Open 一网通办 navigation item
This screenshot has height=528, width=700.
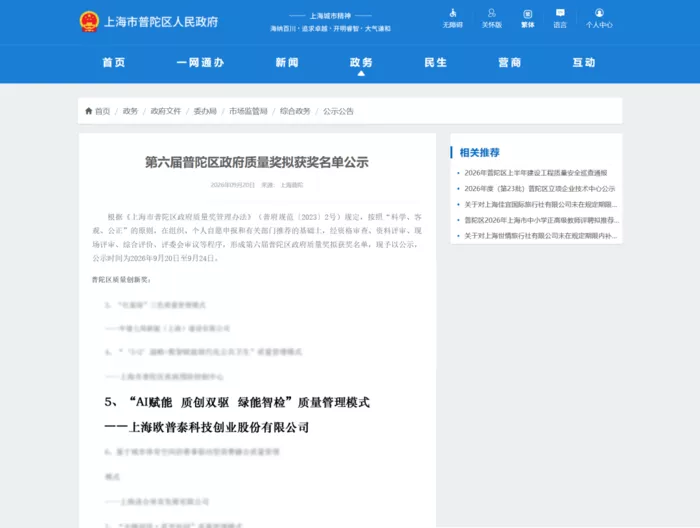pyautogui.click(x=200, y=62)
